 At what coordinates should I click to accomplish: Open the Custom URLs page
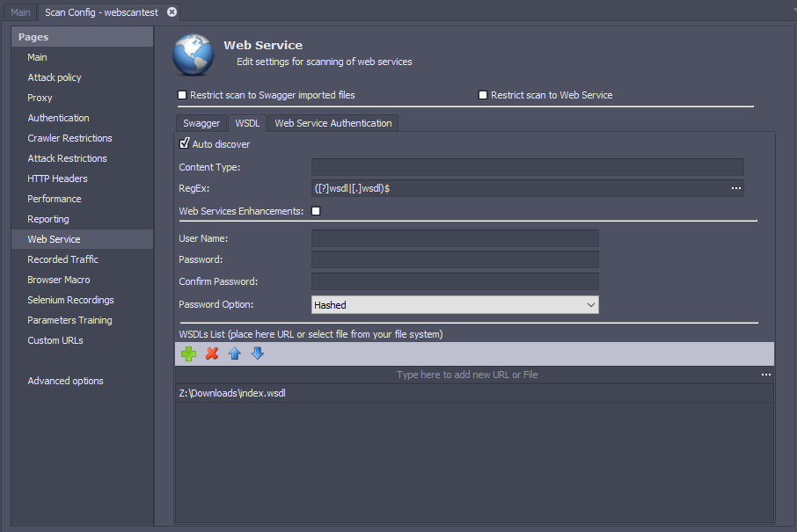click(x=83, y=340)
